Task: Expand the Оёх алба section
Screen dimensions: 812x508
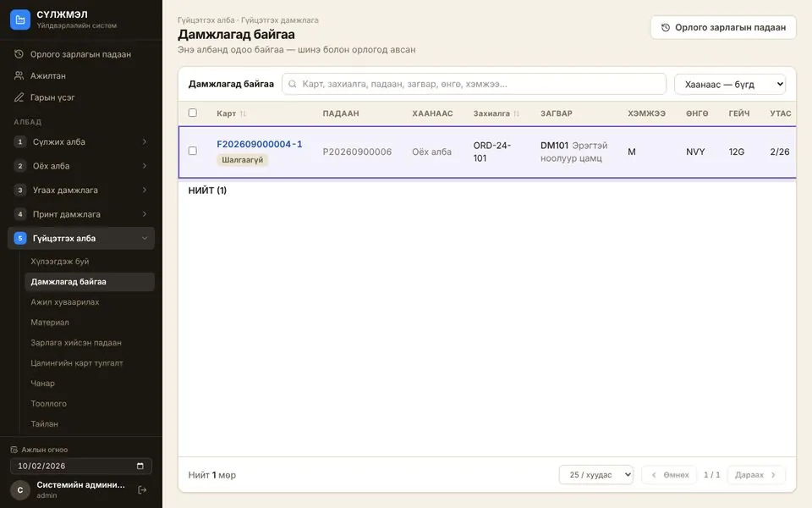Action: 145,166
